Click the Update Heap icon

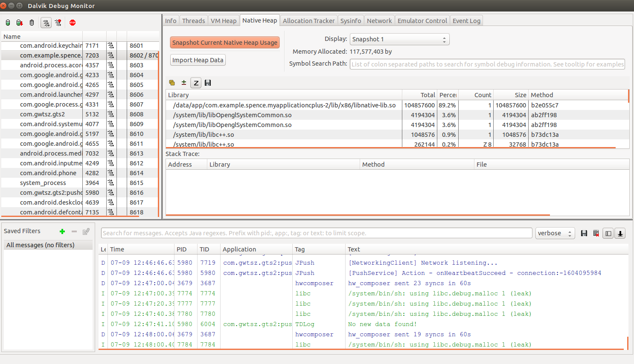[8, 23]
